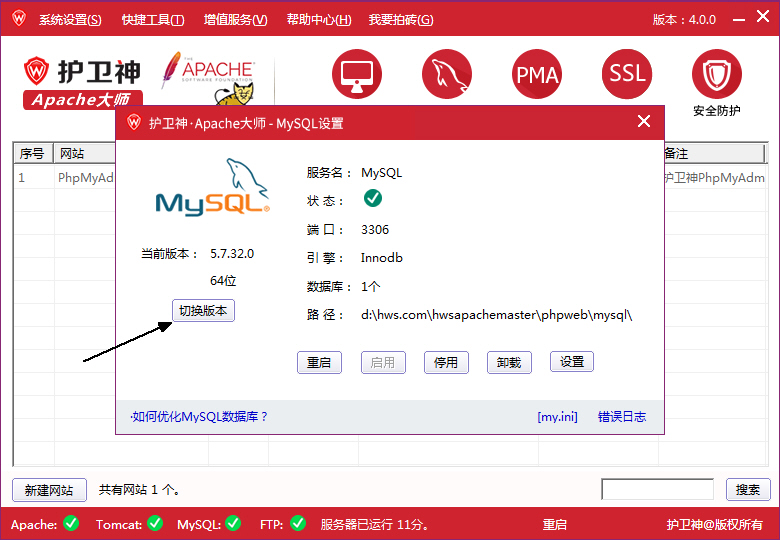Click the 如何优化MySQL数据库 link
Screen dimensions: 780x540
click(x=199, y=417)
